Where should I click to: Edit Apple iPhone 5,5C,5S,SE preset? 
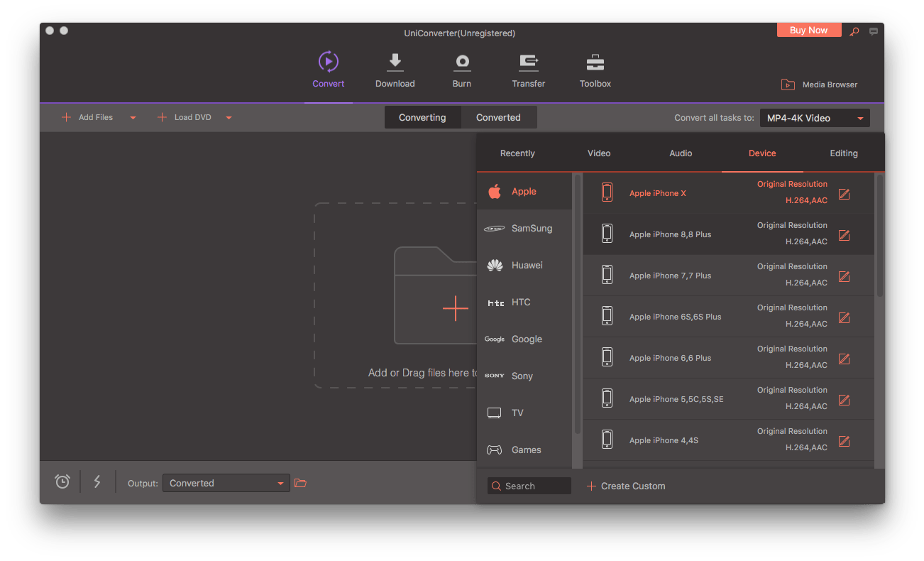844,400
